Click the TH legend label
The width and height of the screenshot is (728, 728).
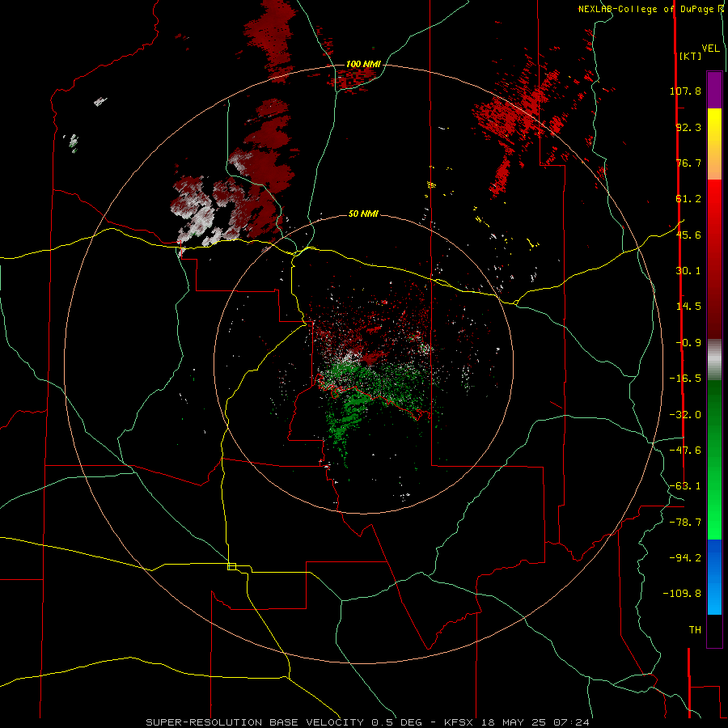pos(695,630)
